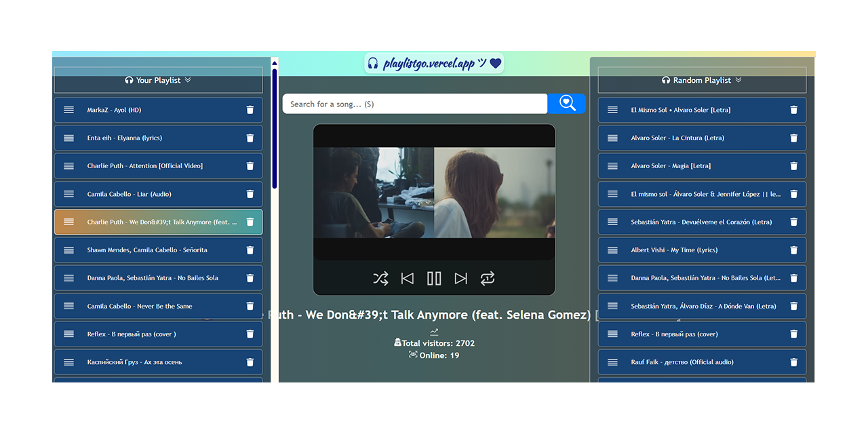This screenshot has height=434, width=868.
Task: Grab drag handle of Enta eih - Elyanna
Action: [x=68, y=138]
